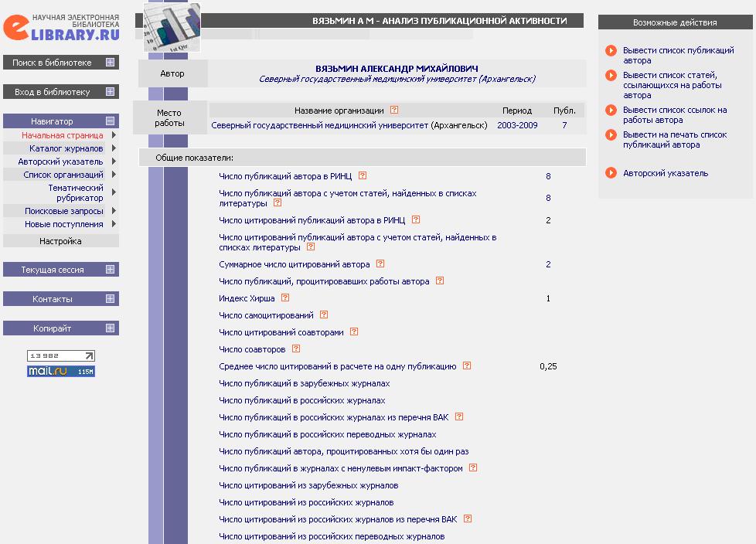Click arrow next to Новые поступления

click(x=114, y=223)
